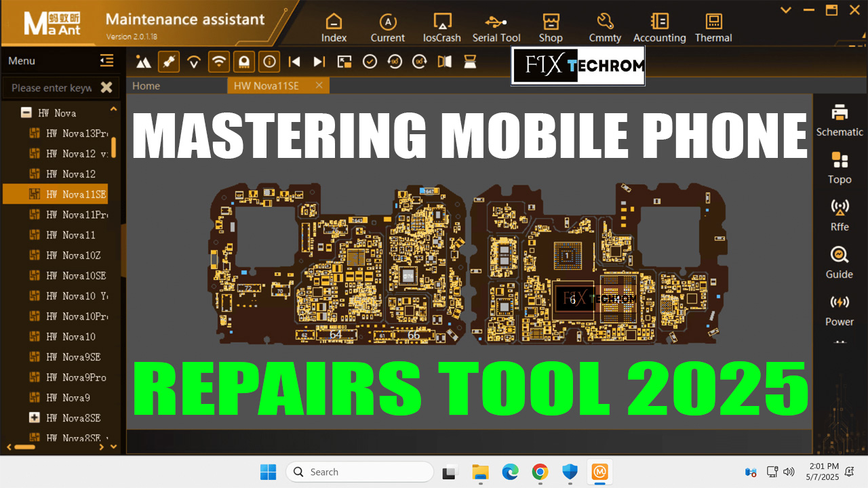868x488 pixels.
Task: Open the Guide panel
Action: (840, 263)
